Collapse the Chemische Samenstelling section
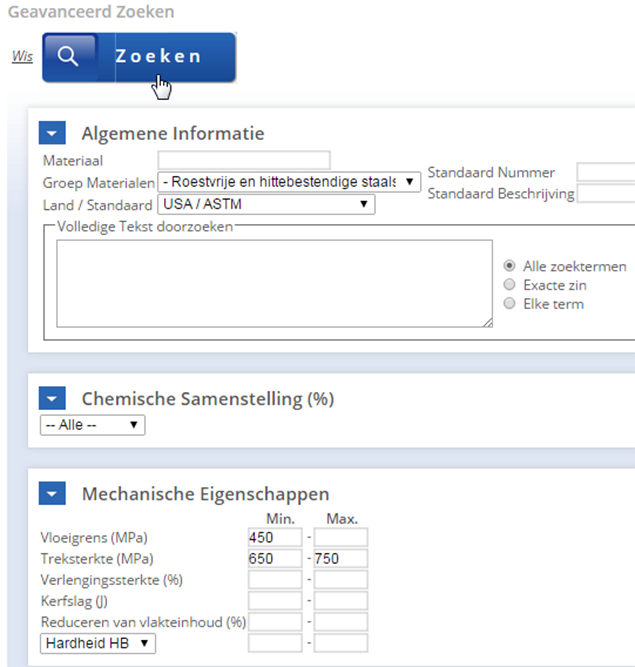The image size is (635, 667). pyautogui.click(x=52, y=399)
